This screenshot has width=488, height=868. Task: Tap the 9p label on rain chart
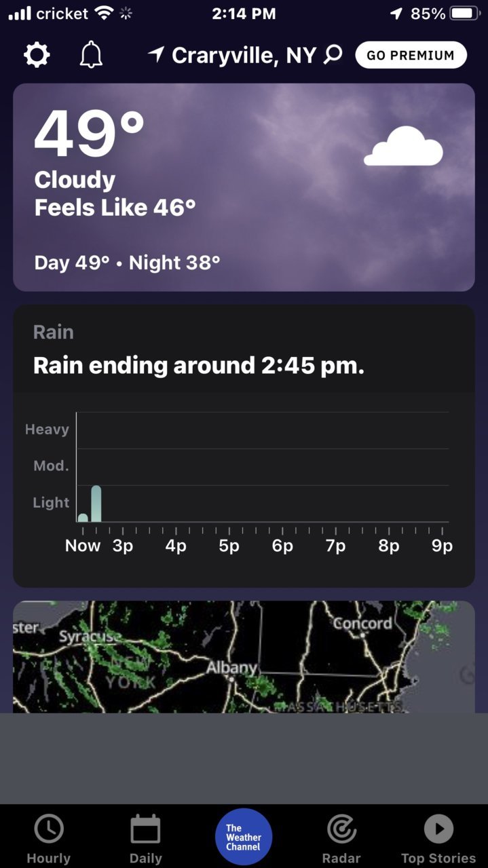tap(442, 545)
